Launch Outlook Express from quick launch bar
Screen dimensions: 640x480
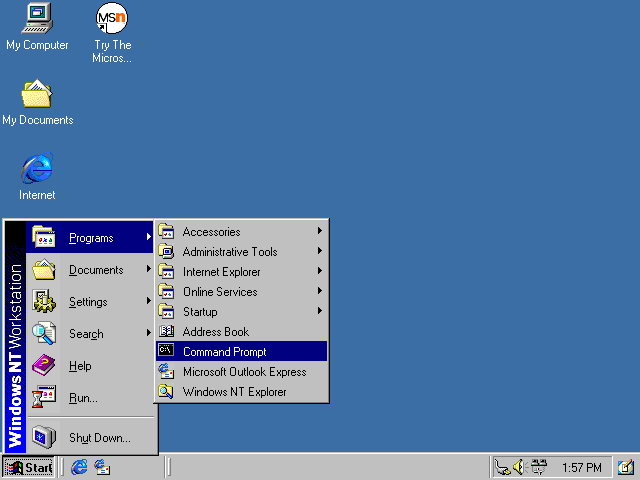[x=102, y=467]
